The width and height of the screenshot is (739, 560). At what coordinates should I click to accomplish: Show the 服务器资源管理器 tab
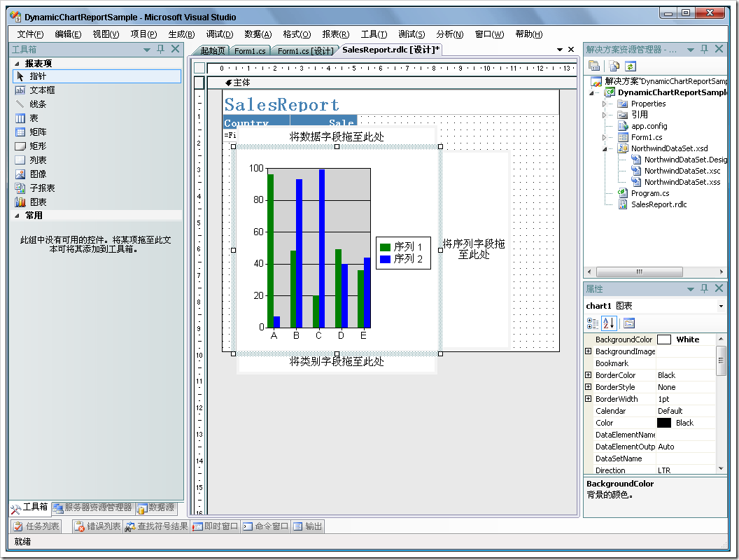click(x=93, y=508)
